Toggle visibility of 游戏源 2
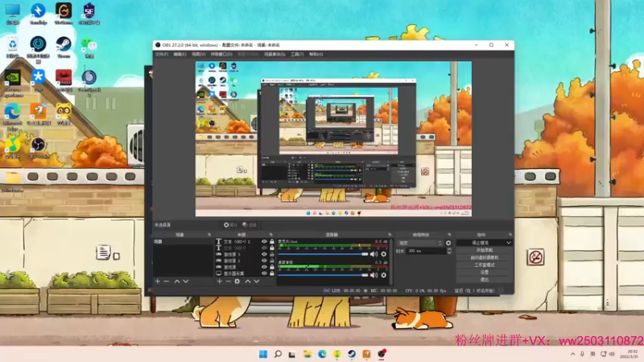Image resolution: width=644 pixels, height=362 pixels. 264,261
